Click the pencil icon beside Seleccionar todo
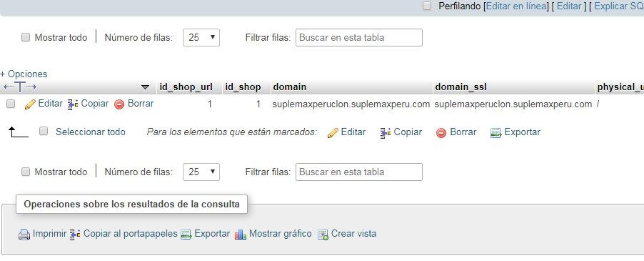Screen dimensions: 644x261 (x=333, y=133)
